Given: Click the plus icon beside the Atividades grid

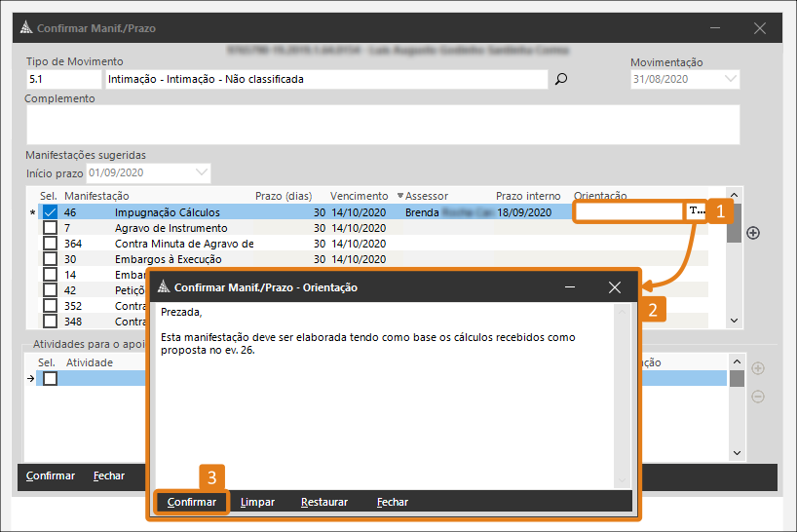Looking at the screenshot, I should (x=758, y=368).
